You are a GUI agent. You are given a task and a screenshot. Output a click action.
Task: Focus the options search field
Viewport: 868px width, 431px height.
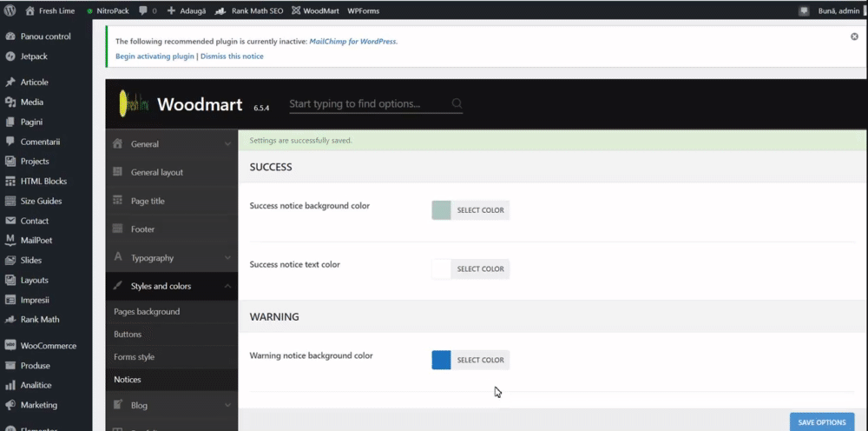click(x=376, y=103)
